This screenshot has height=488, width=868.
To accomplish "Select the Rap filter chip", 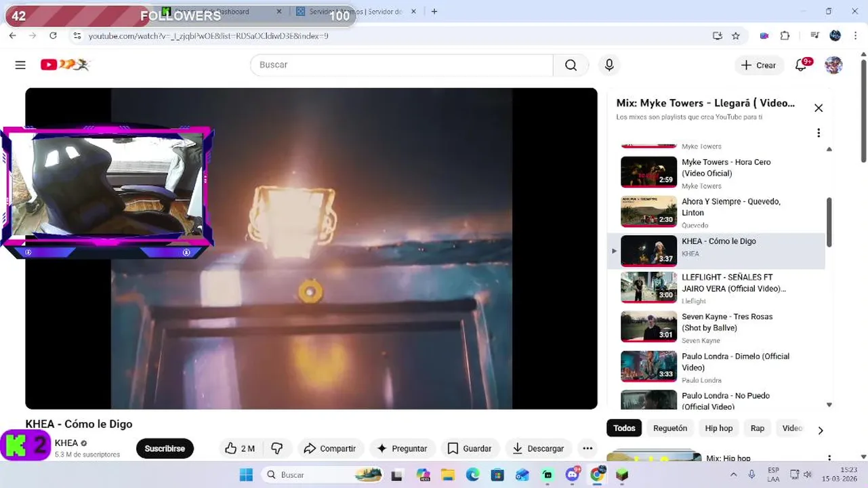I will tap(758, 428).
